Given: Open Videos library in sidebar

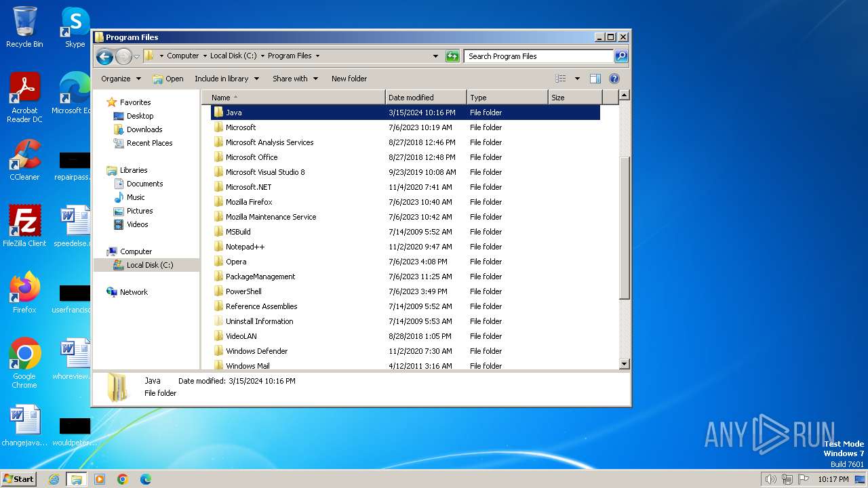Looking at the screenshot, I should 137,224.
